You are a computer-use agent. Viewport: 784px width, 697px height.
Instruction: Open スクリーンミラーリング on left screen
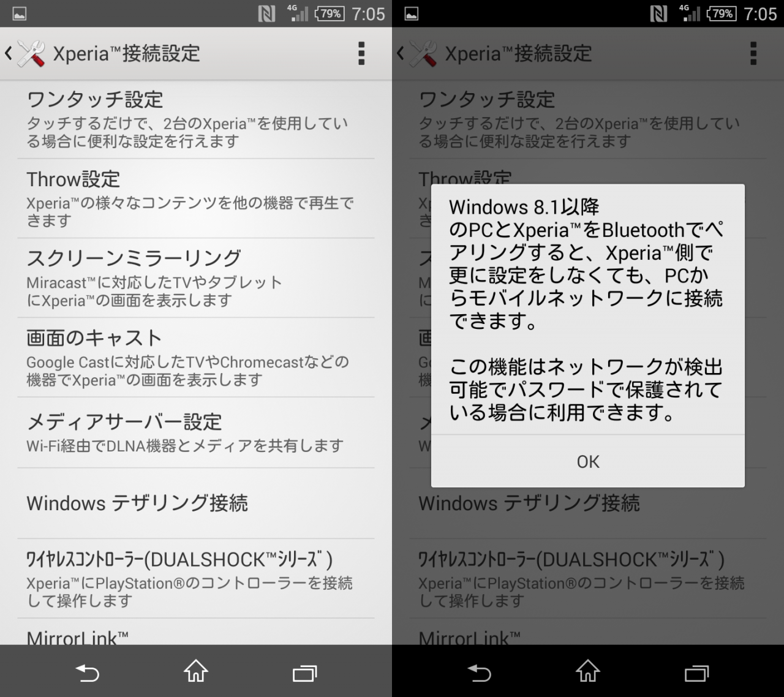point(196,278)
